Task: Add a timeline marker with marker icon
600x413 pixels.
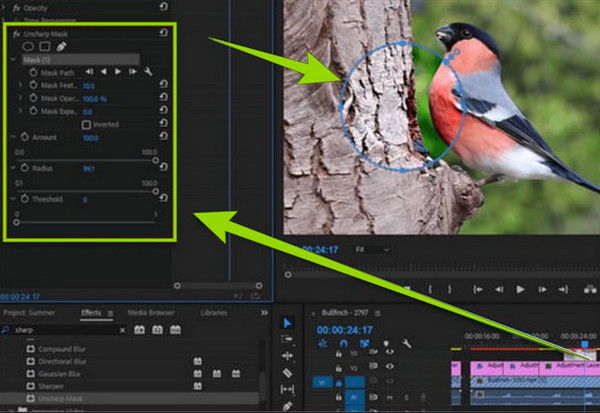Action: pos(386,343)
